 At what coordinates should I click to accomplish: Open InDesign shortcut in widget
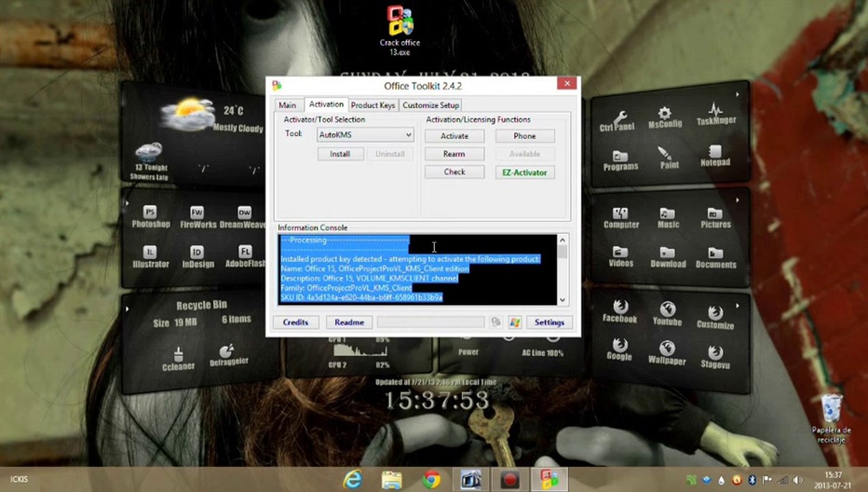coord(198,258)
